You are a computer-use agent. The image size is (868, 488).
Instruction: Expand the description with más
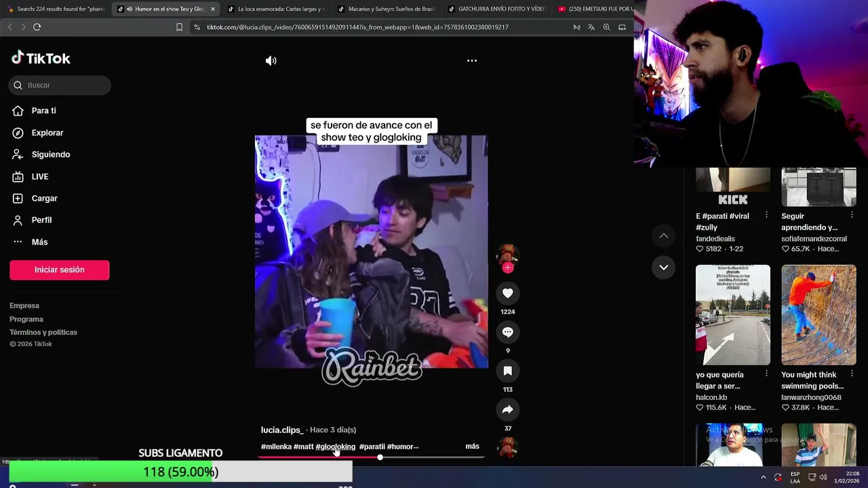point(472,447)
